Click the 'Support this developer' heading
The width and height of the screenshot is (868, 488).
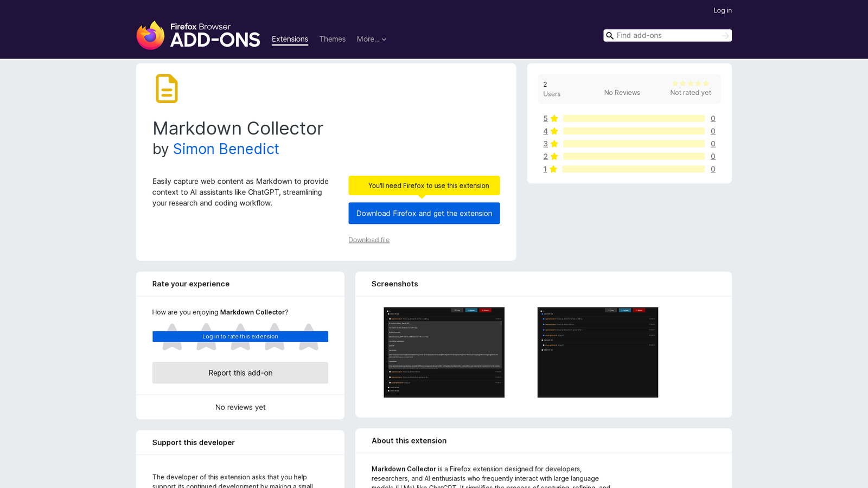[194, 442]
